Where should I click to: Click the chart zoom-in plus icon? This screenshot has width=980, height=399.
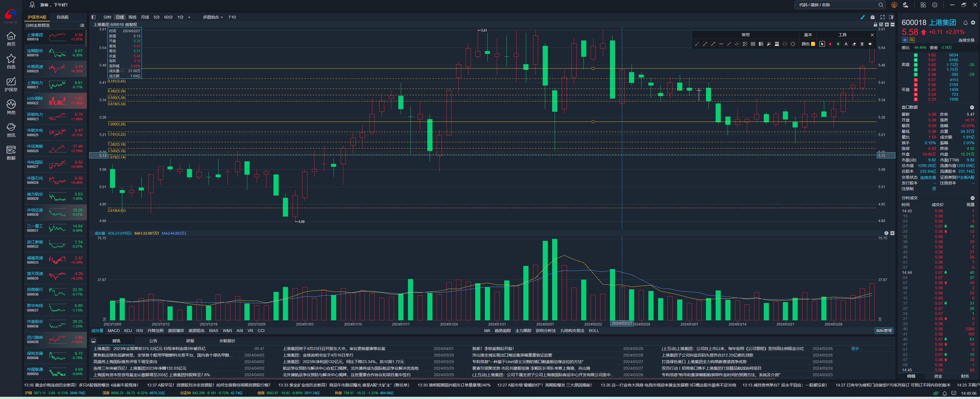(887, 24)
